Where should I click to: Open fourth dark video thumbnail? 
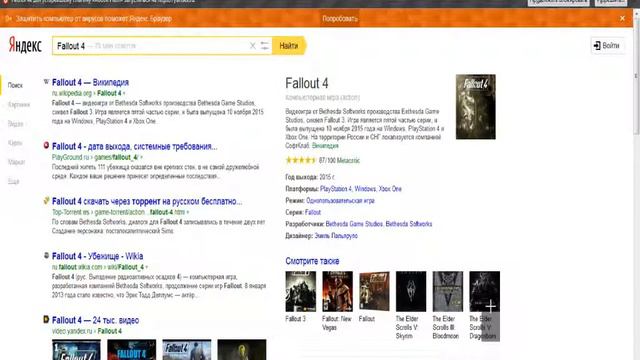(242, 350)
